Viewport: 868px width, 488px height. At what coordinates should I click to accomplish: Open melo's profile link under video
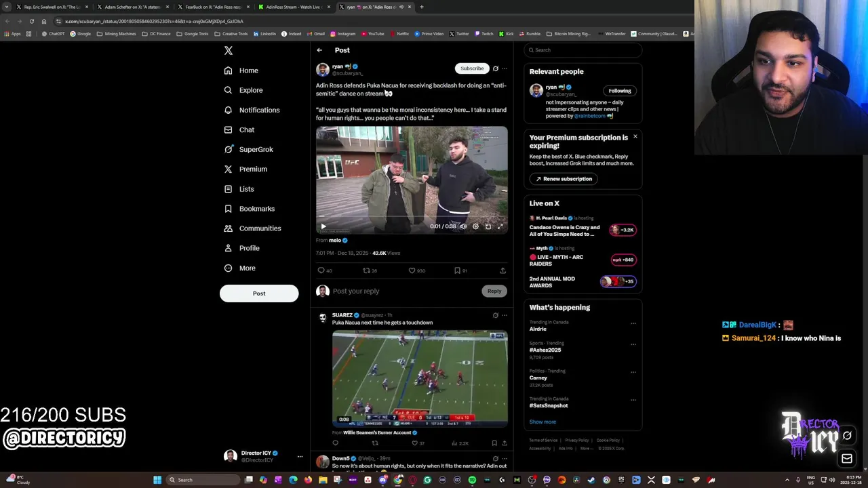click(x=335, y=240)
